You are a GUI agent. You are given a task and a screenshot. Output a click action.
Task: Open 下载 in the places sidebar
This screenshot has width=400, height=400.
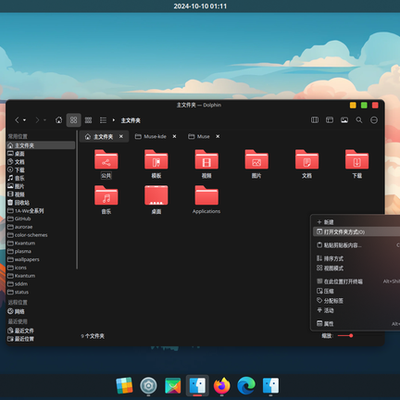tap(41, 170)
